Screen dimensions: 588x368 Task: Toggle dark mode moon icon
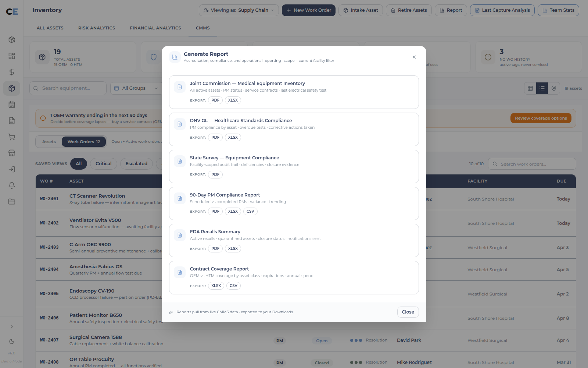coord(12,342)
